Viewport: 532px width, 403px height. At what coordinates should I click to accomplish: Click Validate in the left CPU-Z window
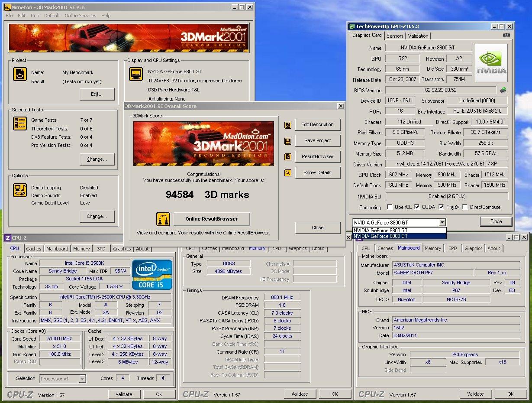pos(124,394)
